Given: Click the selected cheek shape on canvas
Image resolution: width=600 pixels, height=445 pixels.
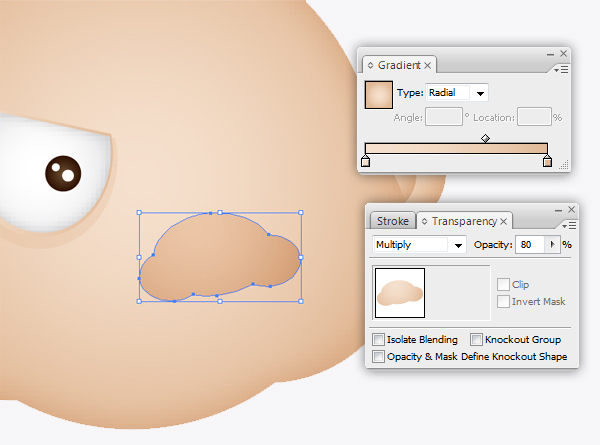Looking at the screenshot, I should click(x=220, y=256).
